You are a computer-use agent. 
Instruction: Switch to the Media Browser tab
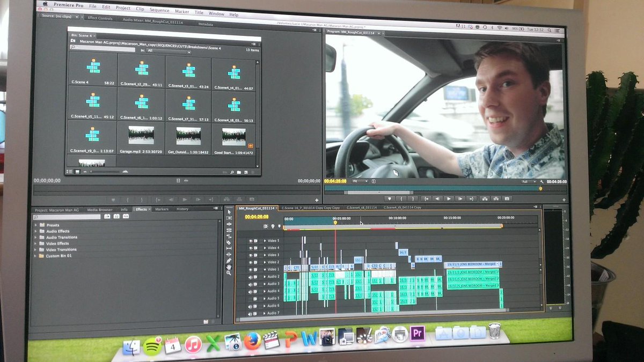pyautogui.click(x=100, y=209)
